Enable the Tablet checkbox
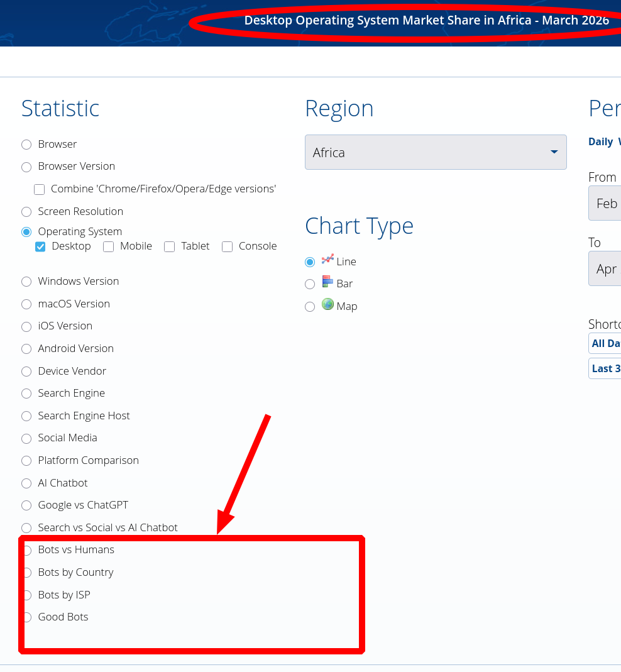 click(x=169, y=246)
